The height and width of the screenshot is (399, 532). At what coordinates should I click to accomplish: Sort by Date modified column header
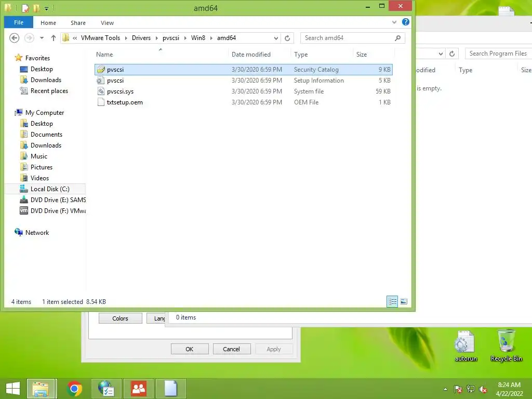point(251,54)
